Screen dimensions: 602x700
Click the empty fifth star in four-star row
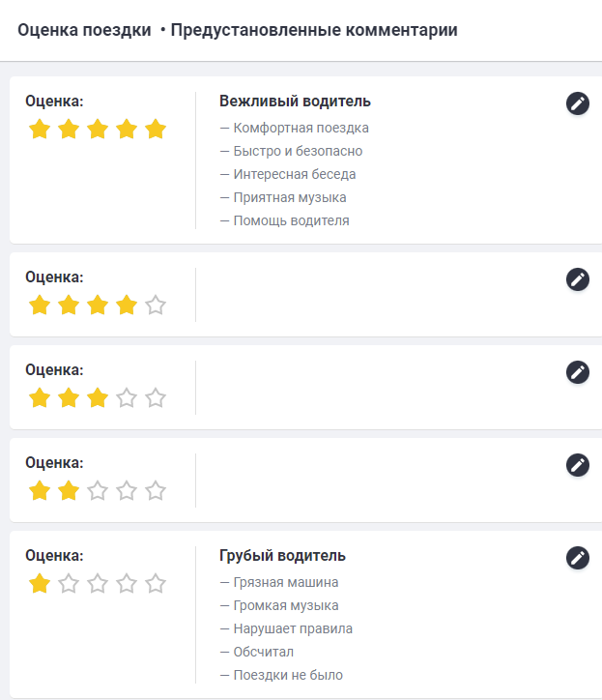[156, 306]
